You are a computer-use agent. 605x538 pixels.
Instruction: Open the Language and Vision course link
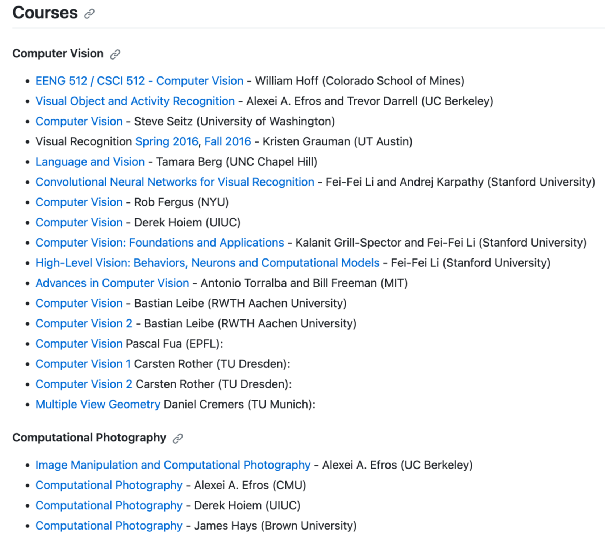[x=90, y=162]
